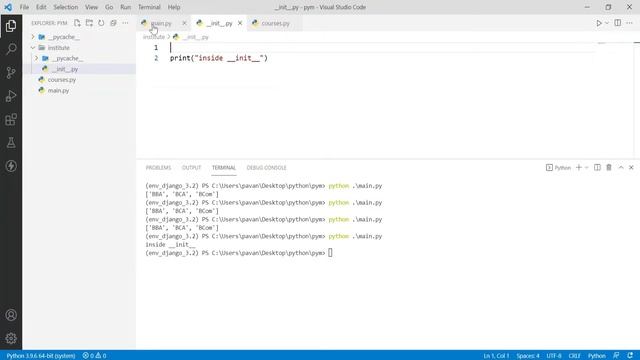The width and height of the screenshot is (640, 360).
Task: Open the Testing beaker view
Action: [x=11, y=142]
